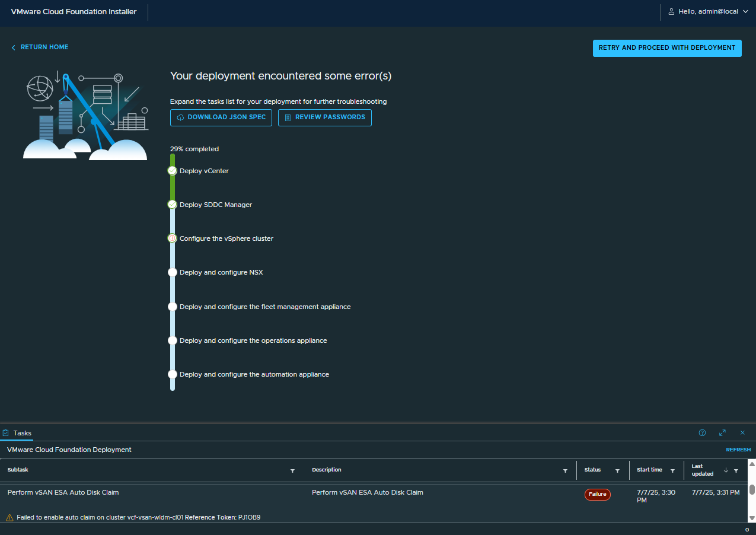Open the Status column filter
This screenshot has width=756, height=535.
(617, 470)
